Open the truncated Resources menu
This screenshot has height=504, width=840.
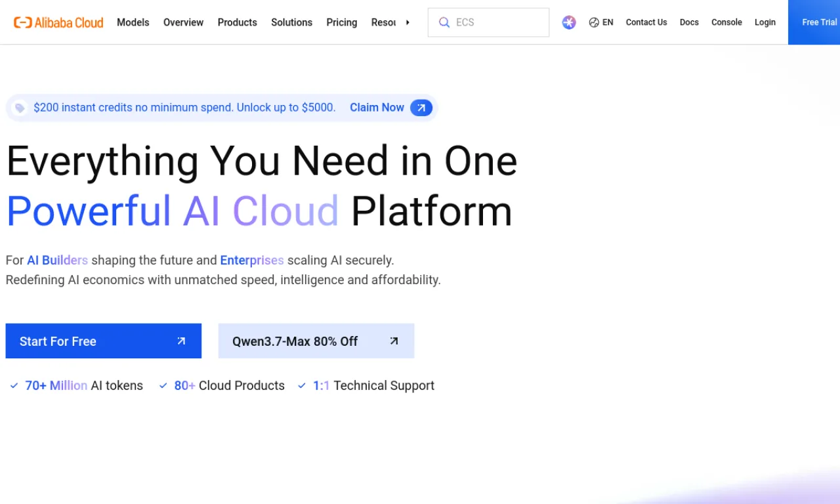pyautogui.click(x=383, y=22)
